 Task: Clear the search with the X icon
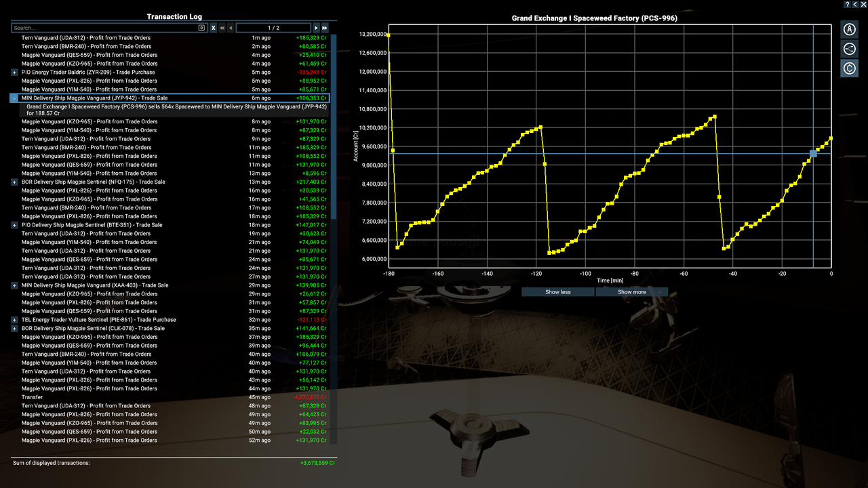213,28
